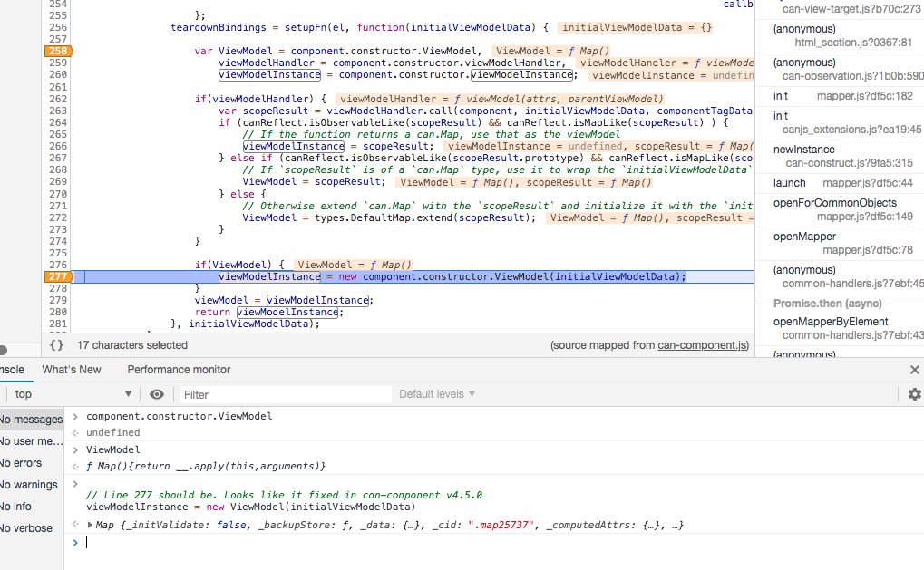Click highlighted viewModelInstance on line 277
924x570 pixels.
[269, 276]
